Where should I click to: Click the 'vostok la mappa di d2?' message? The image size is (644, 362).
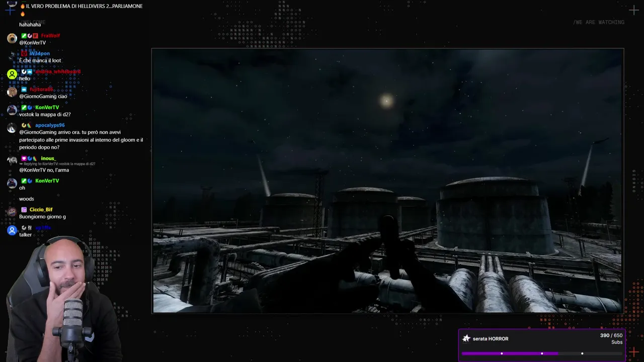(x=45, y=115)
